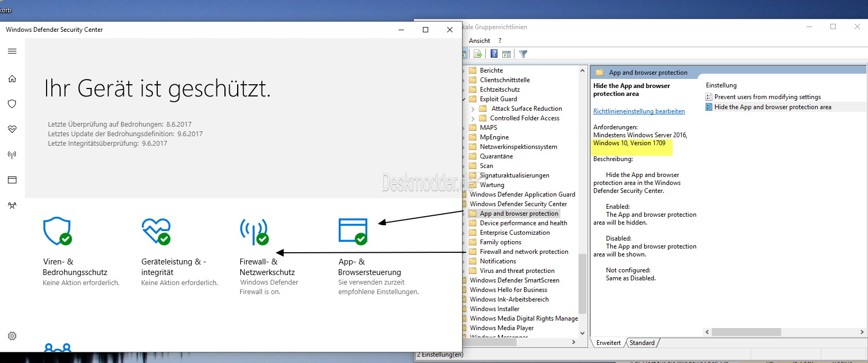Select Windows Defender Security Center tree item

point(518,204)
